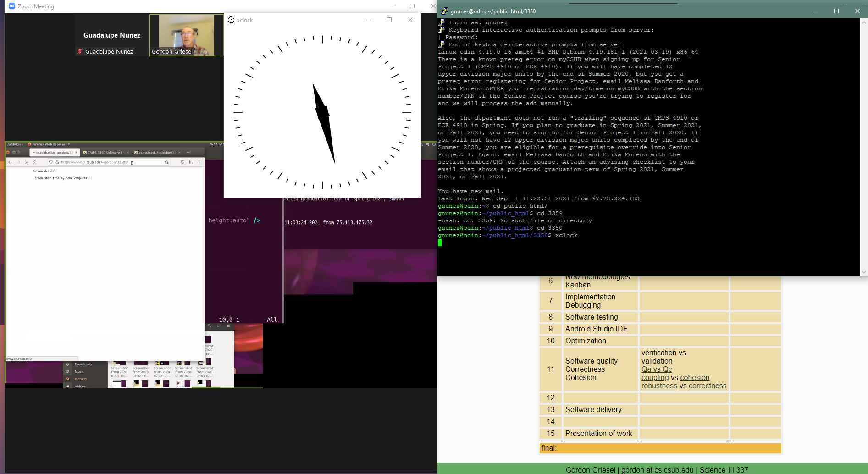
Task: Open the 'cohesion' link in week 11
Action: click(x=695, y=378)
